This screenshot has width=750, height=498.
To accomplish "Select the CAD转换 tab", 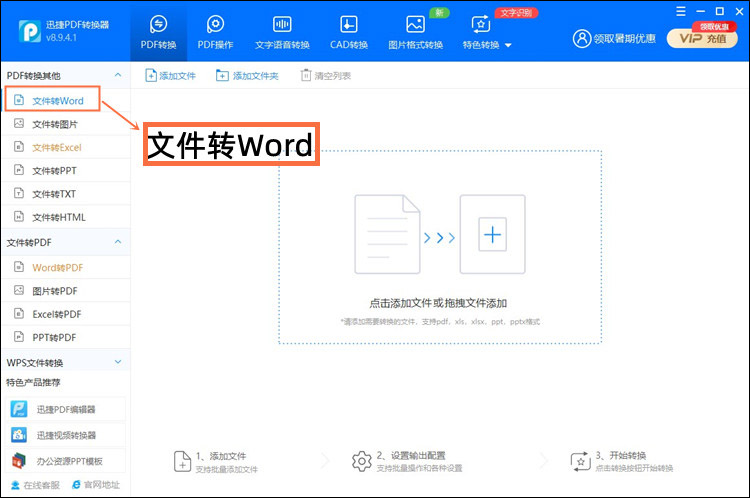I will (x=349, y=32).
